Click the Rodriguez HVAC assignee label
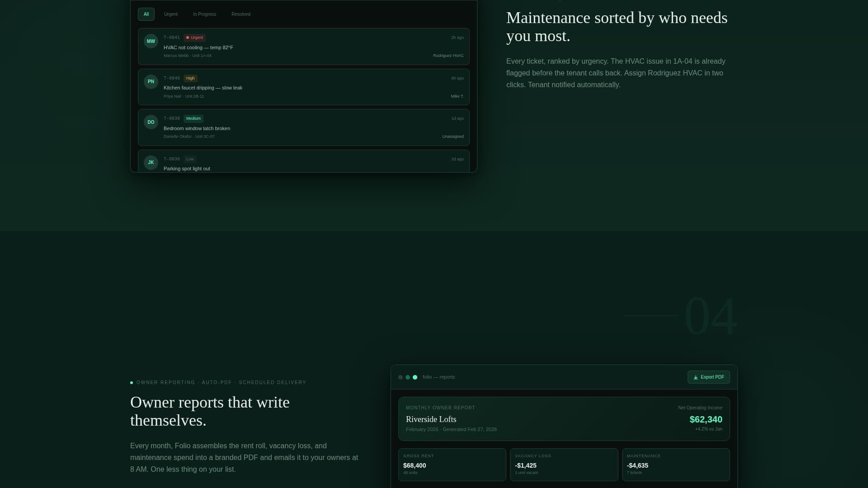This screenshot has height=488, width=868. [448, 56]
